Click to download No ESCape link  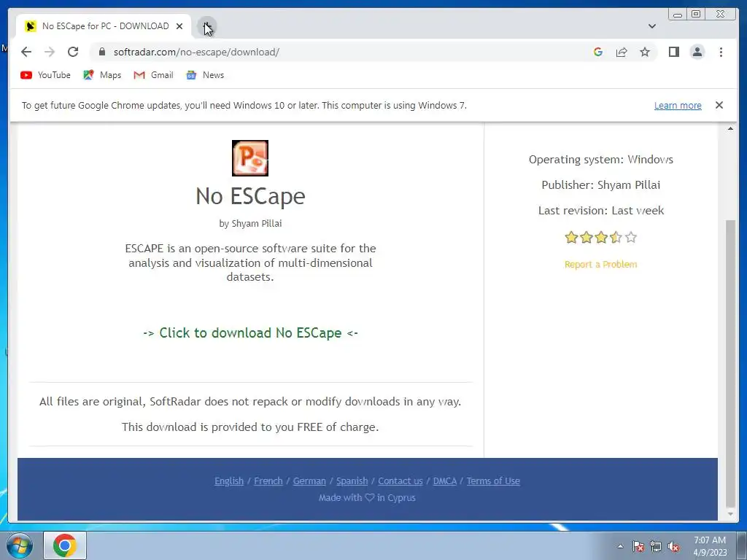click(250, 332)
